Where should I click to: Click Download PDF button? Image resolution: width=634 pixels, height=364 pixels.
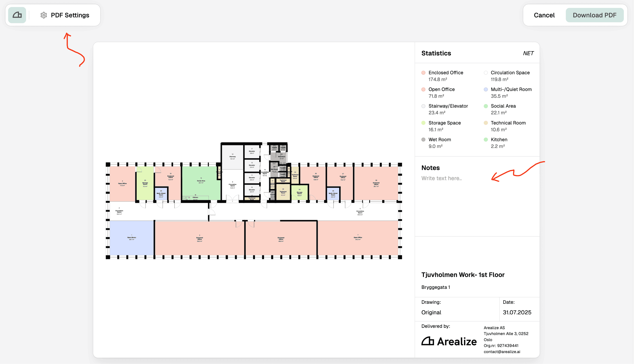pyautogui.click(x=594, y=15)
